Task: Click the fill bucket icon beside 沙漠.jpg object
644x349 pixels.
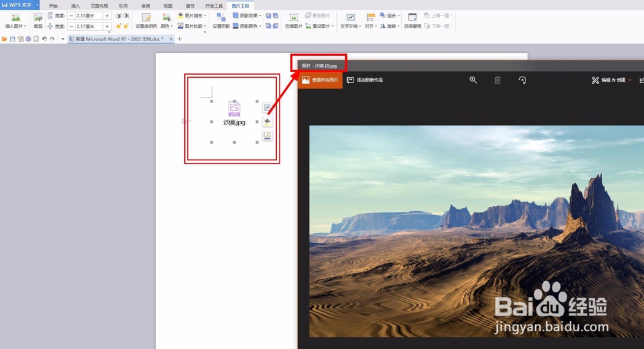Action: [x=267, y=122]
